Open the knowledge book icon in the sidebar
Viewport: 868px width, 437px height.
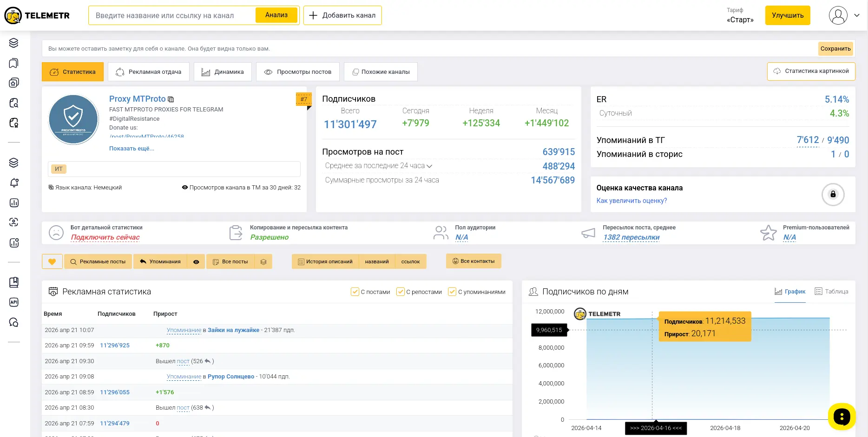[14, 282]
